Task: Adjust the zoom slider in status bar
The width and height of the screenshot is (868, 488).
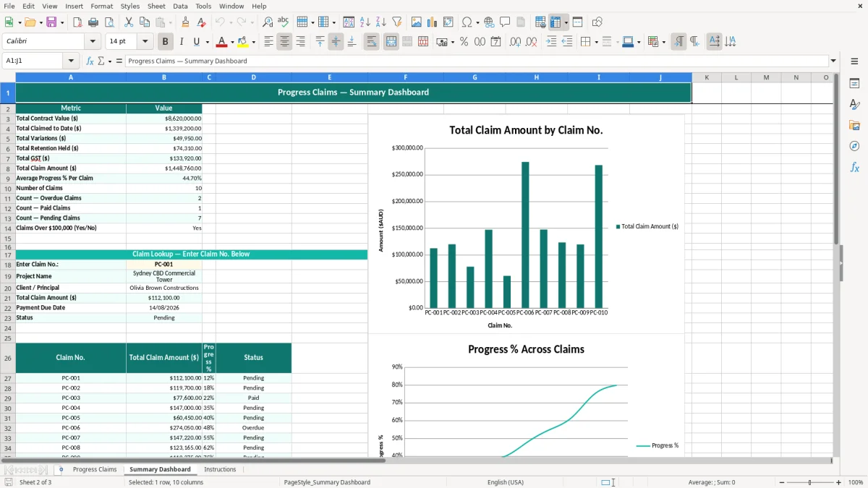Action: point(809,482)
